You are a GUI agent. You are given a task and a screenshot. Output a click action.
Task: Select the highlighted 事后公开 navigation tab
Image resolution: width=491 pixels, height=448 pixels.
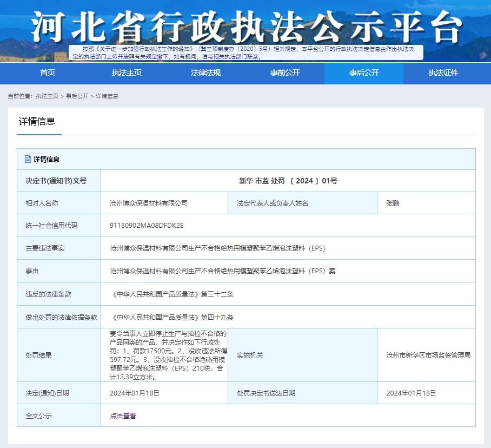coord(364,73)
